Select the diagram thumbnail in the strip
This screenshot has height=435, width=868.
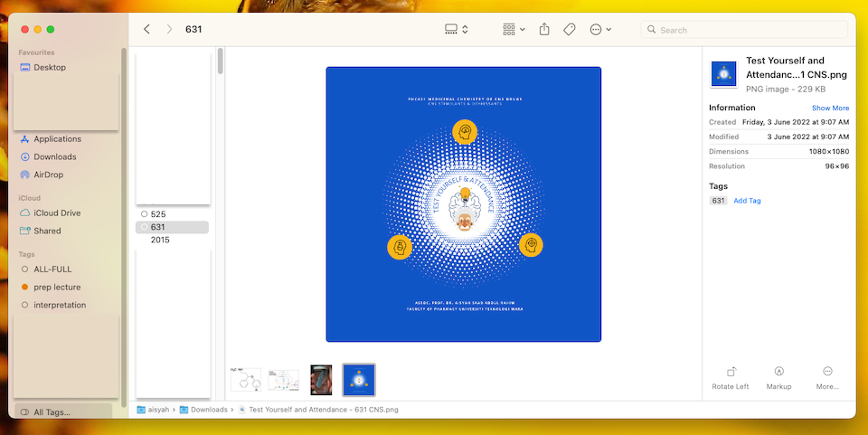[x=283, y=380]
